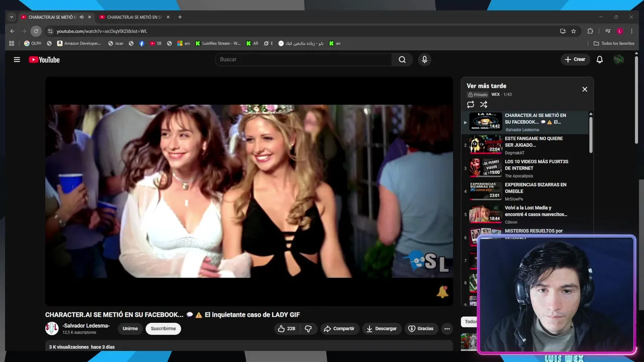This screenshot has width=644, height=362.
Task: Play ESTE FANGAME NO QUIERE SER JUGADO video
Action: click(526, 145)
